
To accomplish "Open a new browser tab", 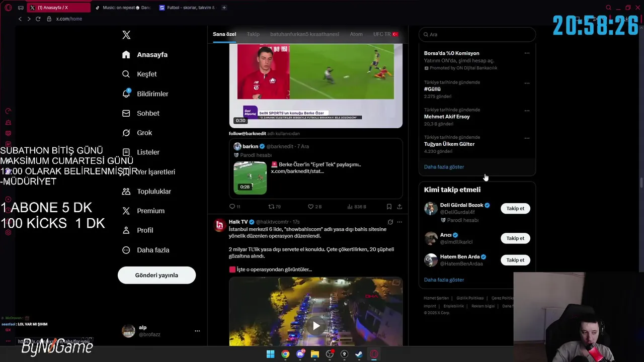I will tap(224, 8).
